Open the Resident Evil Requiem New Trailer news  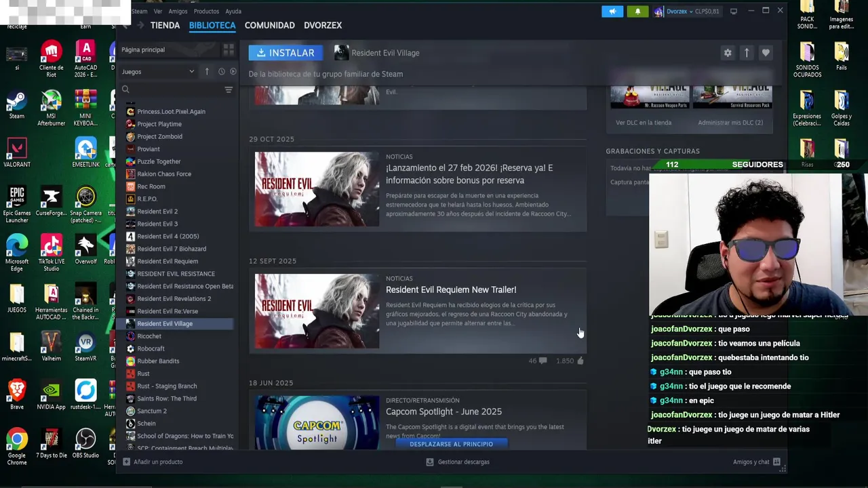(451, 290)
